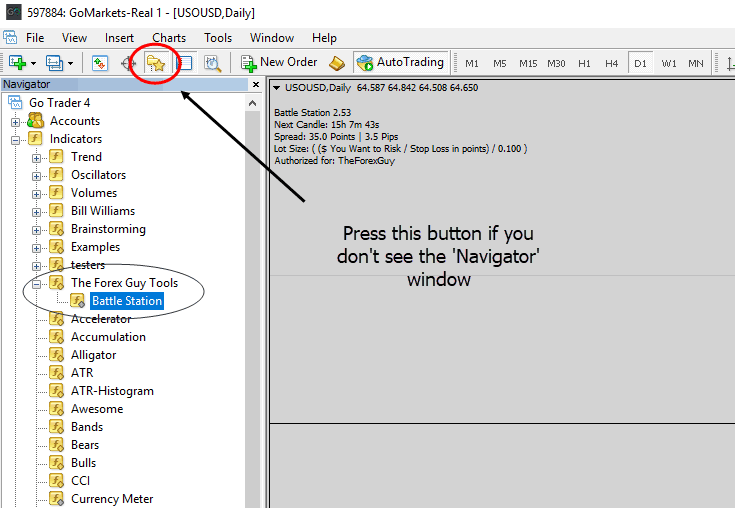The height and width of the screenshot is (508, 735).
Task: Open the Strategy Tester icon
Action: coord(213,63)
